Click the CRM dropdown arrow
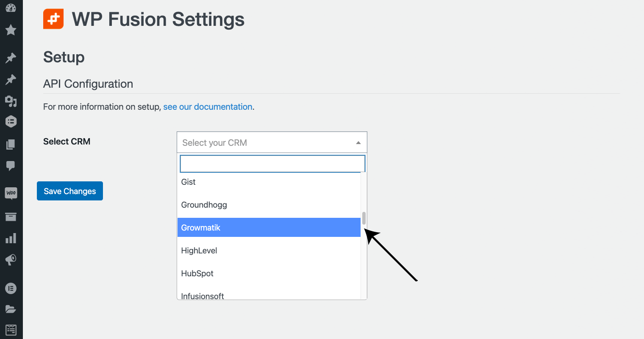Viewport: 644px width, 339px height. (358, 143)
